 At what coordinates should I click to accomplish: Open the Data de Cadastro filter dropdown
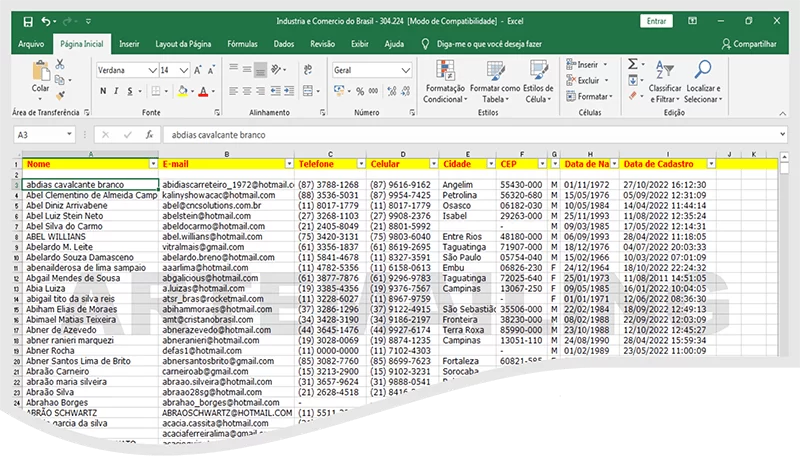[x=711, y=164]
